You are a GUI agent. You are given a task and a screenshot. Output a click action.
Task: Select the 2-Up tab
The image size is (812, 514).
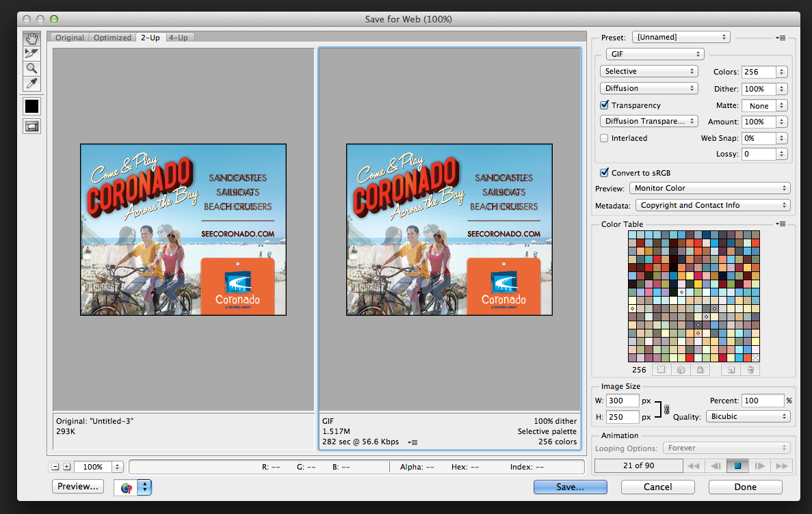(150, 38)
